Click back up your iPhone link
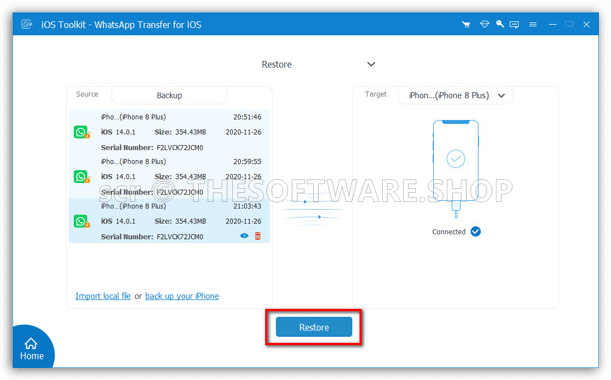The width and height of the screenshot is (611, 380). tap(182, 296)
